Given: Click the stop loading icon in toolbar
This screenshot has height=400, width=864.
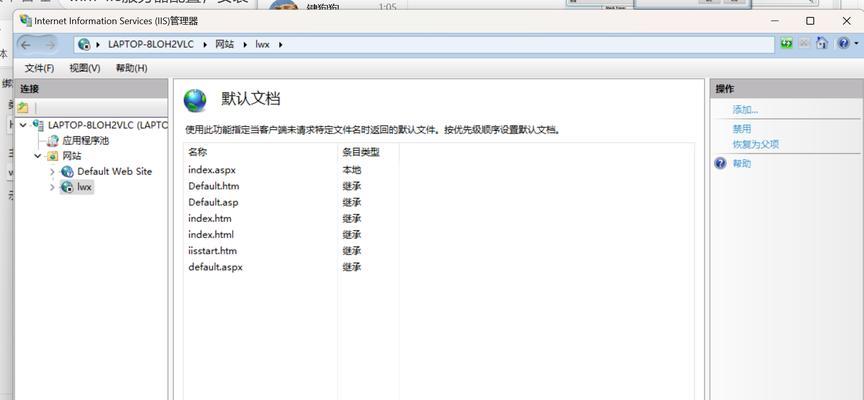Looking at the screenshot, I should tap(804, 44).
